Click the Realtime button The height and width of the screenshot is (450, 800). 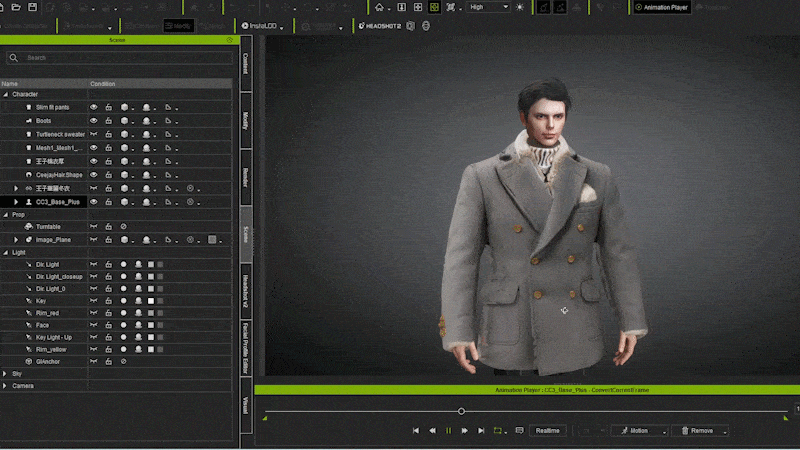547,430
